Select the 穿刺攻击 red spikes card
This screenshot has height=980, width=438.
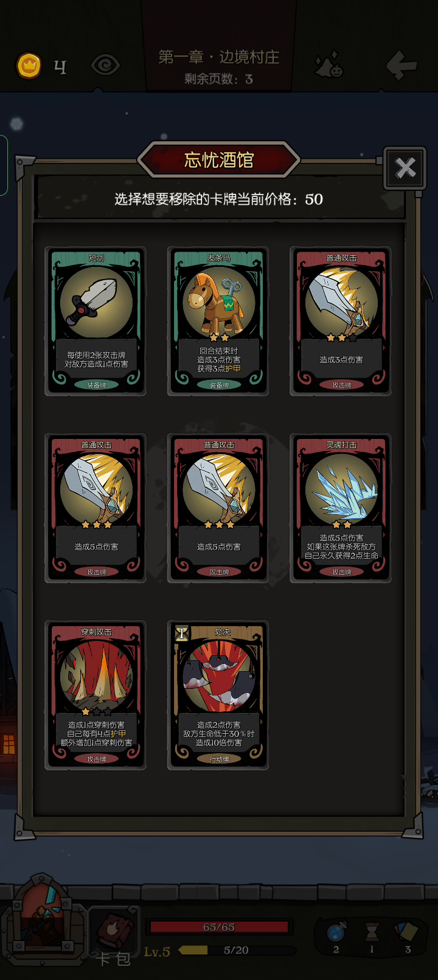96,695
